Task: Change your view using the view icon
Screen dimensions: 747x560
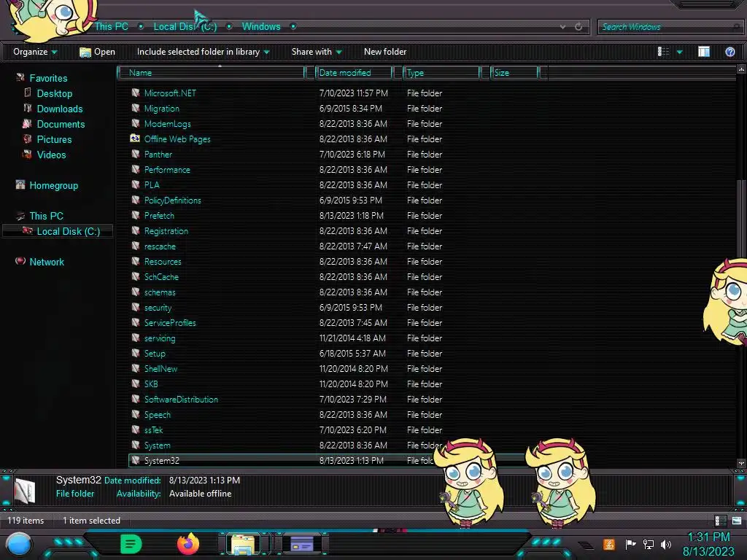Action: [664, 52]
